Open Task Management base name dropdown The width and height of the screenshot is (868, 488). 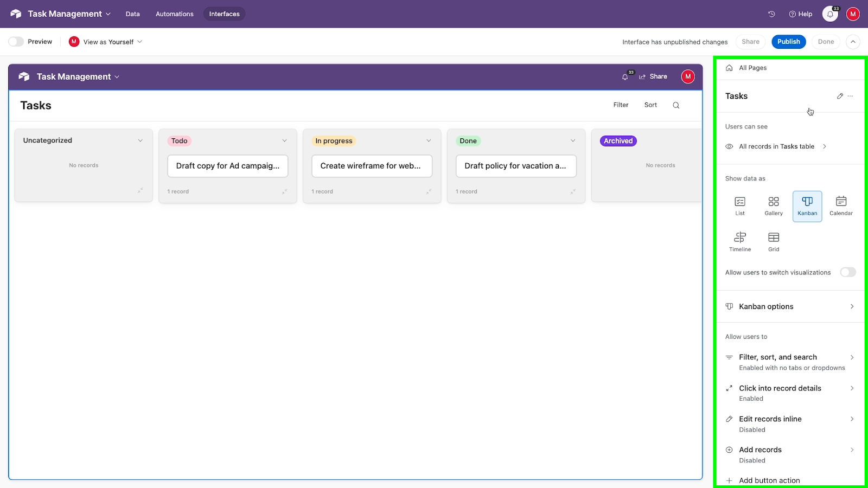(x=69, y=14)
